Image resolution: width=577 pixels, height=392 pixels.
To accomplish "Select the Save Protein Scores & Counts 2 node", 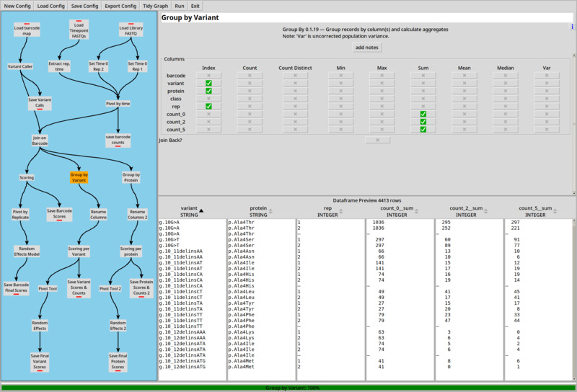I will [x=141, y=288].
